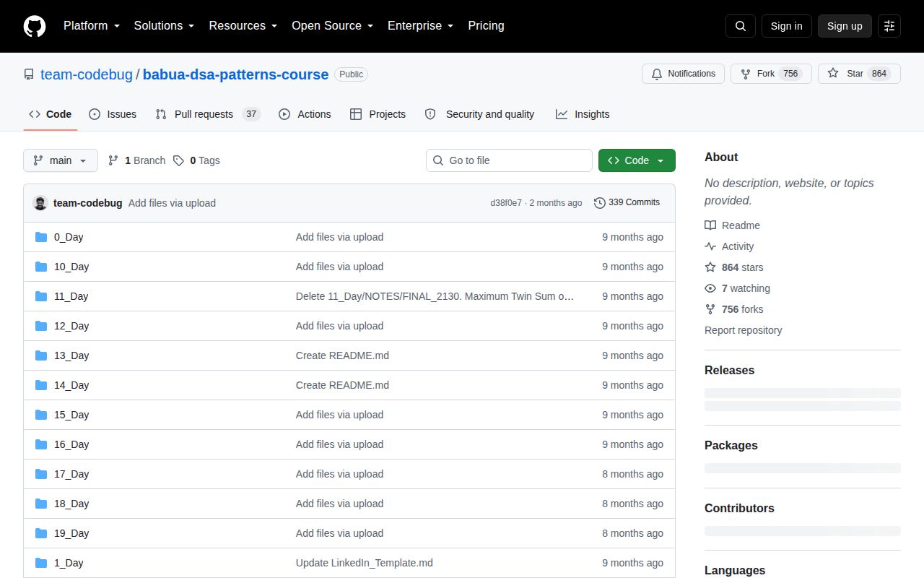924x578 pixels.
Task: Click folder icon for 16_Day
Action: (x=41, y=444)
